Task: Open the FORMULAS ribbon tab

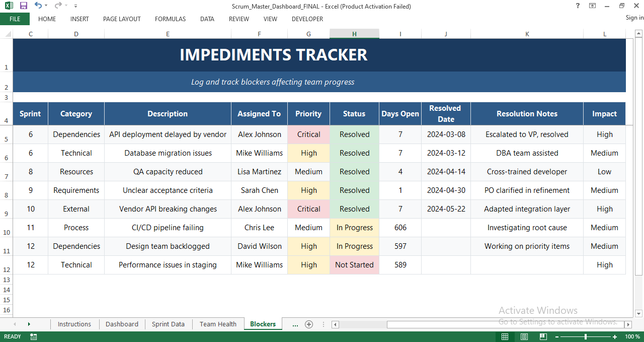Action: point(170,19)
